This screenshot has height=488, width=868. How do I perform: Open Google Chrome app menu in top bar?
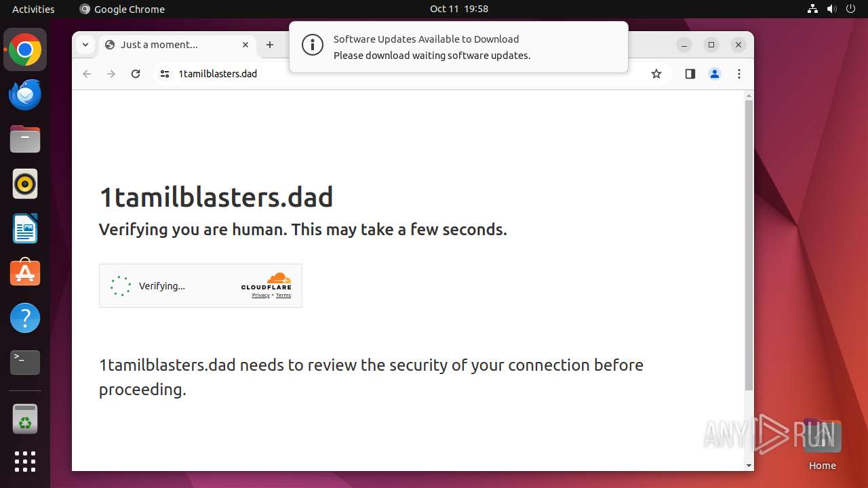point(122,9)
